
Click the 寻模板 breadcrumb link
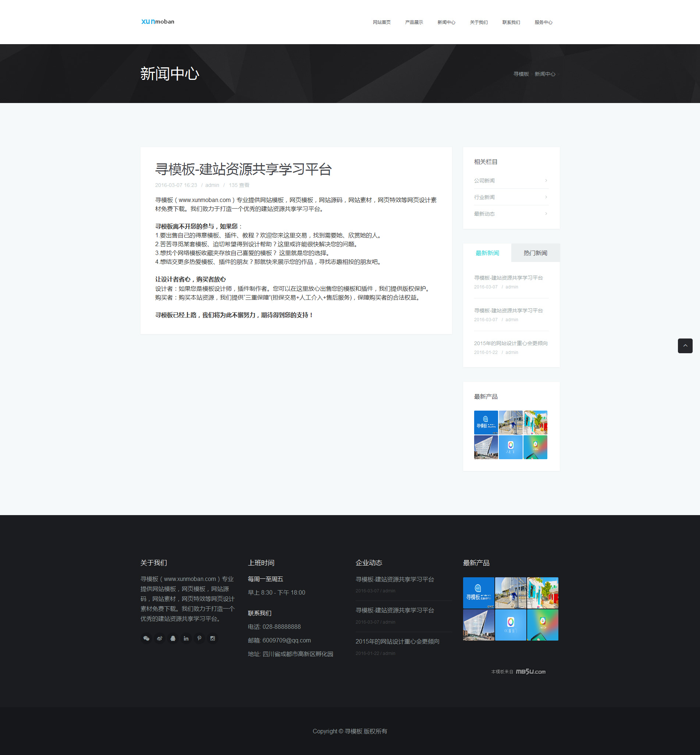521,74
